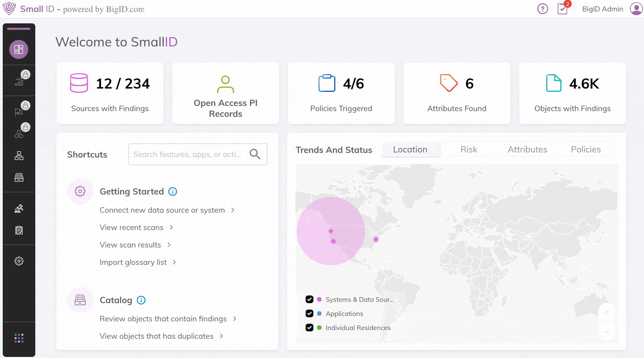Viewport: 644px width, 358px height.
Task: Click chevron next to View scan results
Action: [169, 245]
